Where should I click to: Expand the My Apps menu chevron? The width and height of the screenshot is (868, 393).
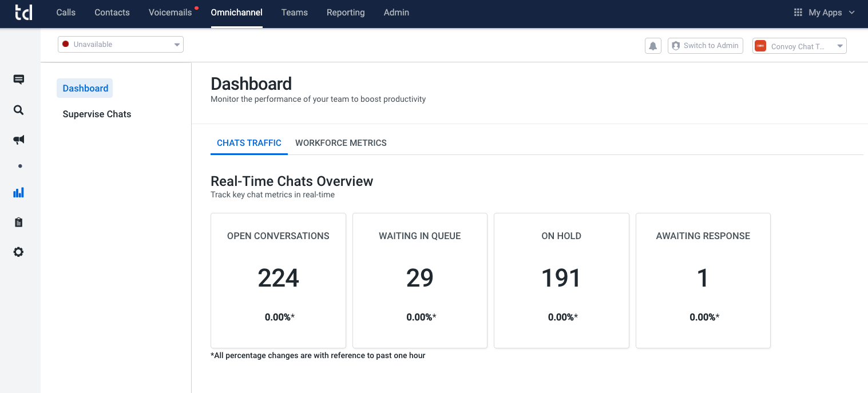point(851,13)
